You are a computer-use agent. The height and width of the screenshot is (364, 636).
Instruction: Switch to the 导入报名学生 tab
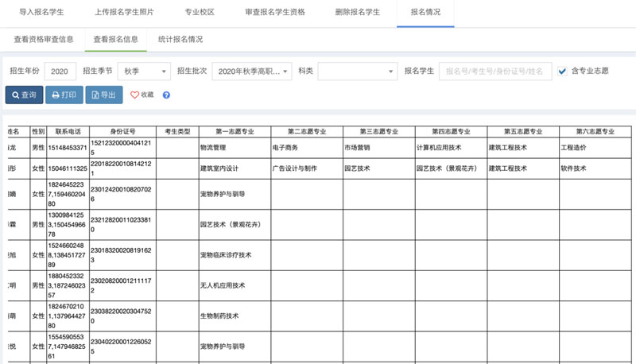click(41, 14)
